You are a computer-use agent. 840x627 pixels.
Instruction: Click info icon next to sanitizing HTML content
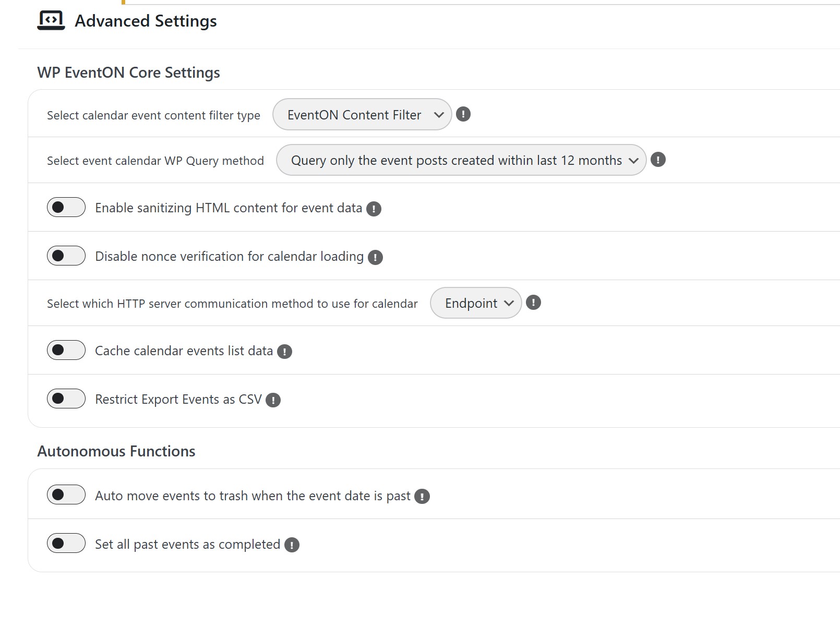(x=374, y=209)
